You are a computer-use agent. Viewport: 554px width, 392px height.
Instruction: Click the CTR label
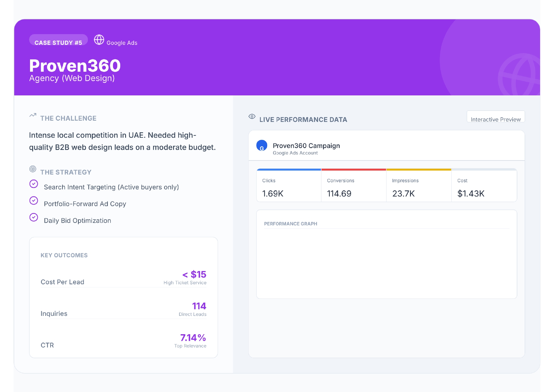tap(47, 345)
